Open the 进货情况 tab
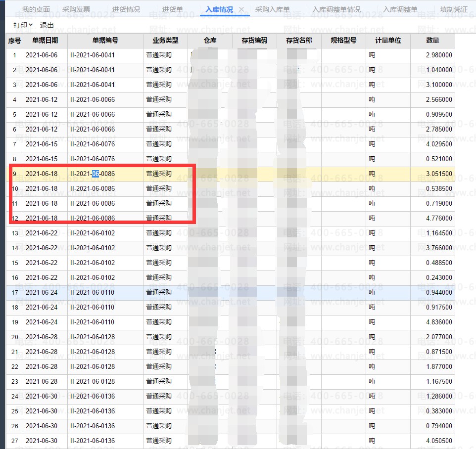Viewport: 476px width, 449px height. click(x=126, y=10)
